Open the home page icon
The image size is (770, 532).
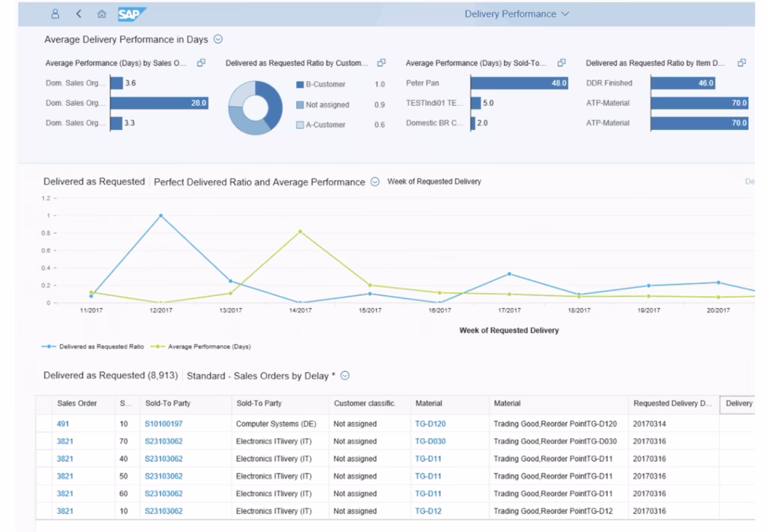[102, 14]
